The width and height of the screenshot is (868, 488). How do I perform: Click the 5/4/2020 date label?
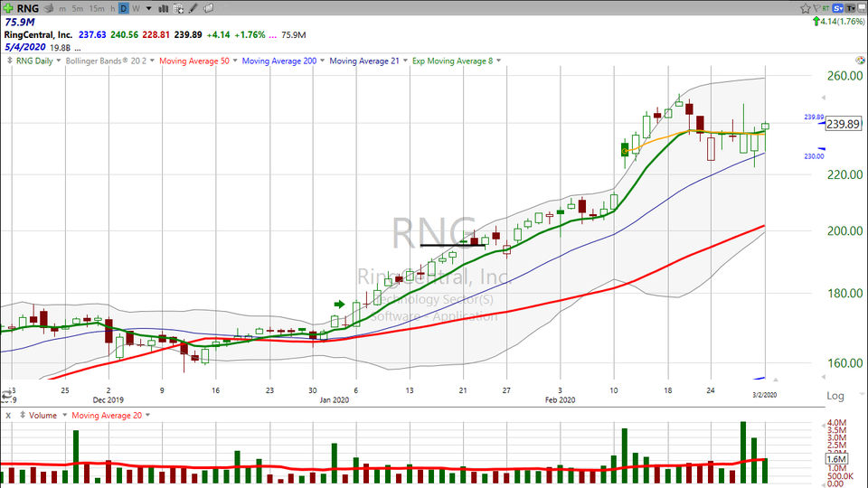coord(25,47)
